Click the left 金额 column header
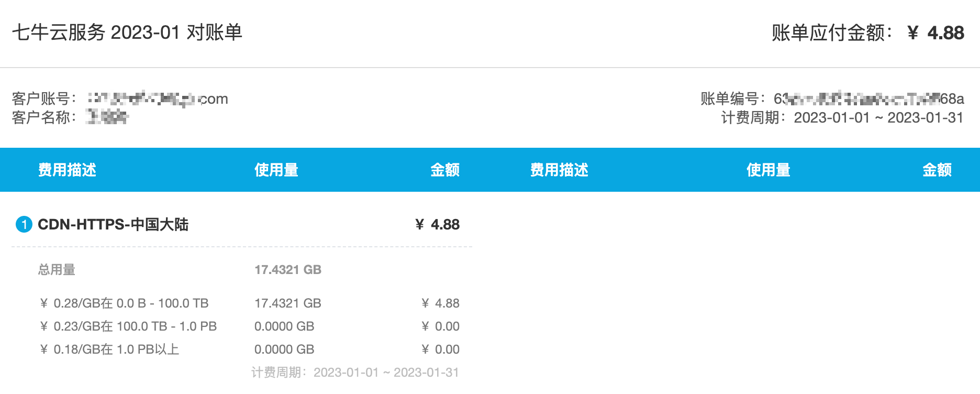This screenshot has height=394, width=980. pos(445,170)
